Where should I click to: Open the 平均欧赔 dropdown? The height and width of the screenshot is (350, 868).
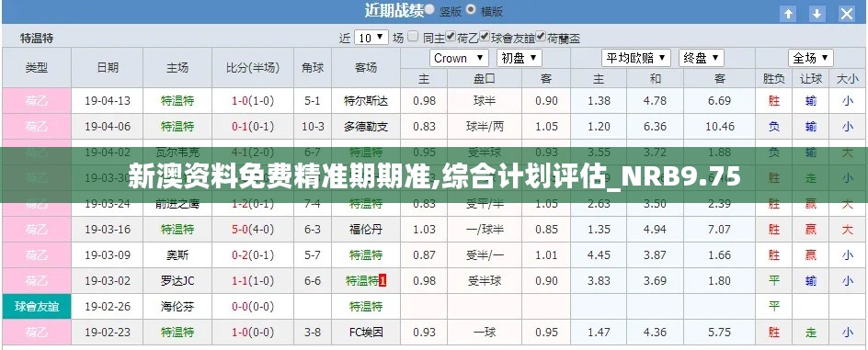click(636, 58)
